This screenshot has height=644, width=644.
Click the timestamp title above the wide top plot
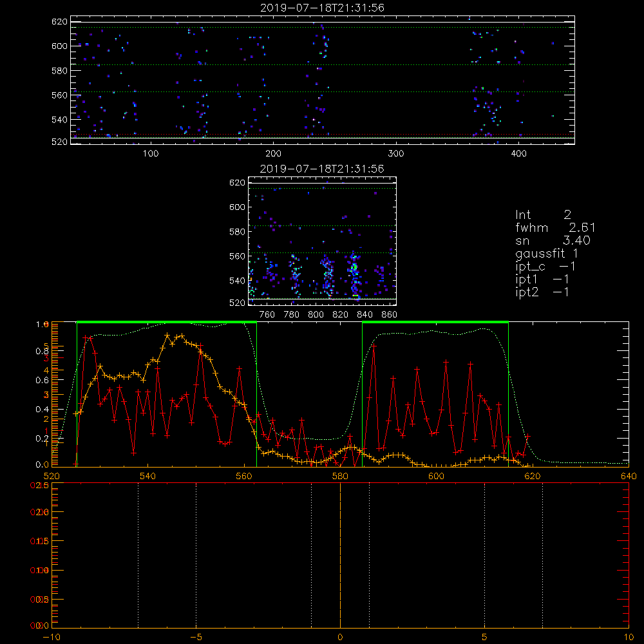[x=323, y=8]
